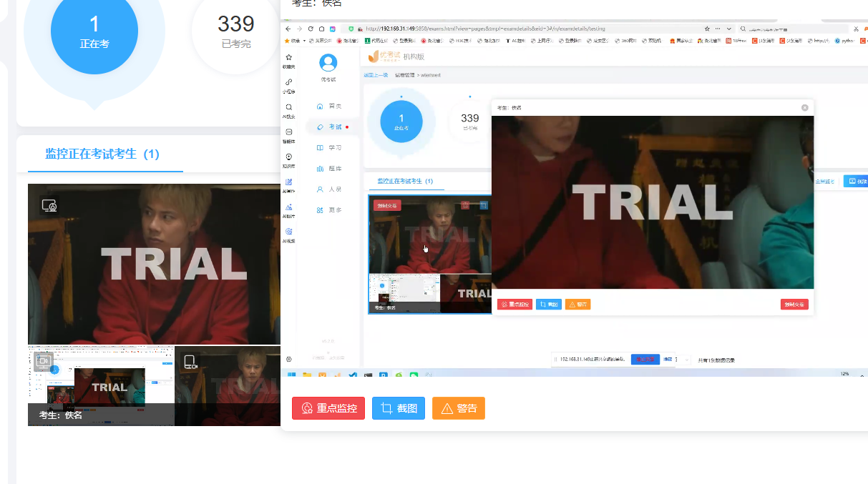
Task: Click the blue 截图 button in the dialog footer
Action: [399, 408]
